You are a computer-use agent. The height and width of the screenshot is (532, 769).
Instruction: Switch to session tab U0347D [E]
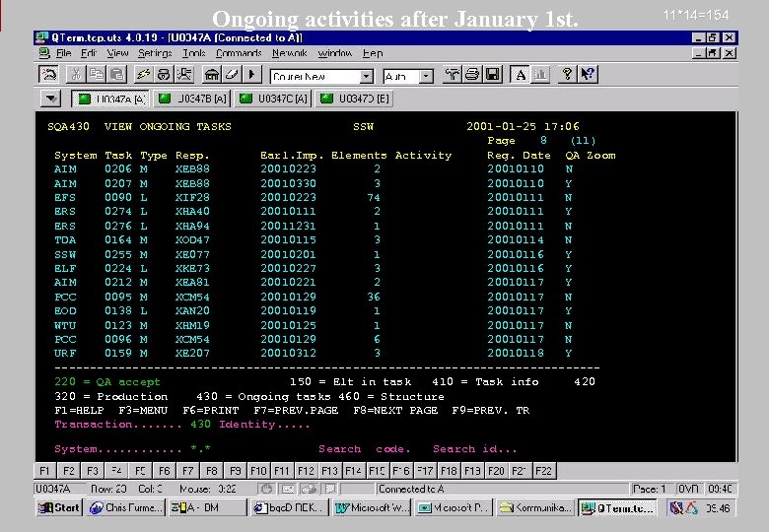(355, 99)
